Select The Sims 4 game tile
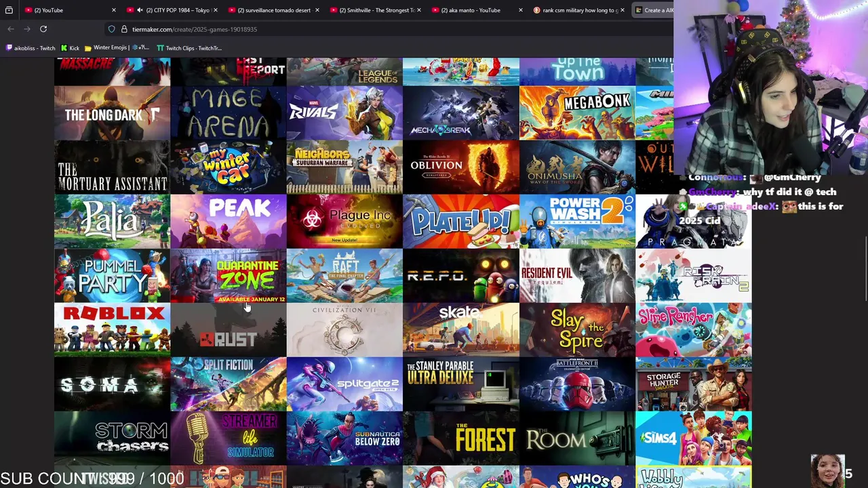 [694, 439]
